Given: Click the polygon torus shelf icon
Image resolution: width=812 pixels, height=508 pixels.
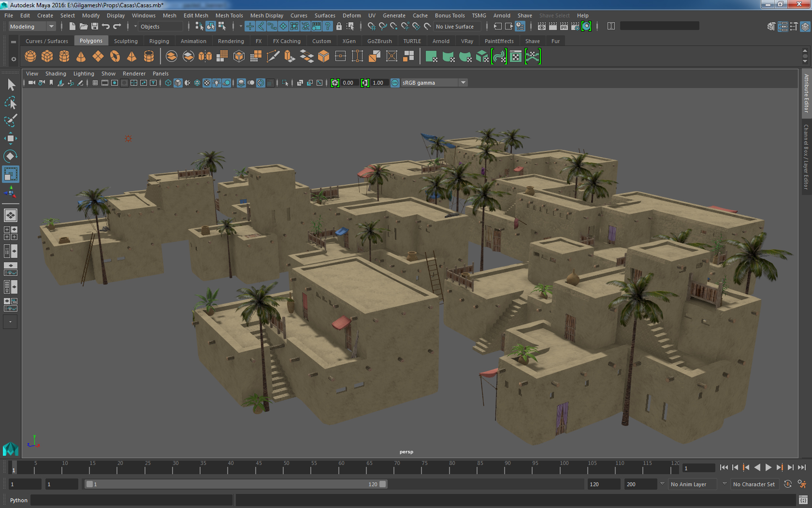Looking at the screenshot, I should click(x=115, y=57).
